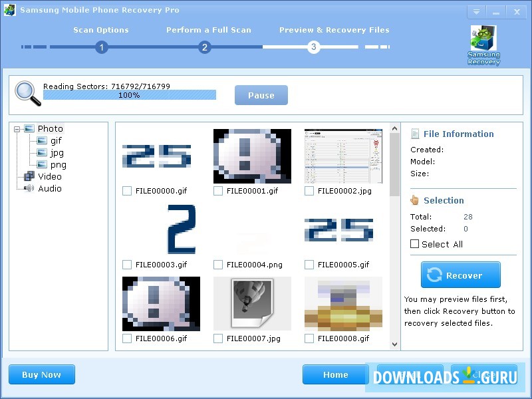The image size is (532, 399).
Task: Click the Created field label
Action: click(427, 150)
